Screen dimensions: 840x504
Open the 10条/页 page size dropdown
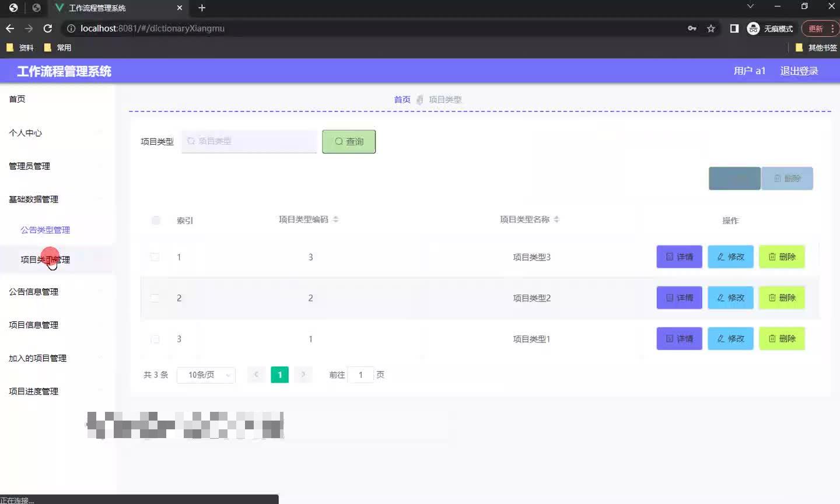pos(206,374)
